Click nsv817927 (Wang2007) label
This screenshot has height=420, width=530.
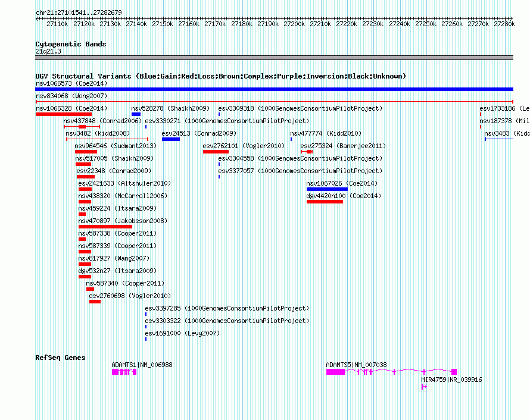(114, 258)
